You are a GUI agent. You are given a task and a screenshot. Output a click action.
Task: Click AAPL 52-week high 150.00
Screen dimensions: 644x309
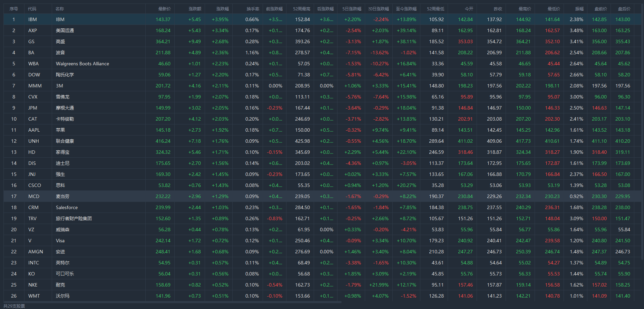pyautogui.click(x=302, y=130)
